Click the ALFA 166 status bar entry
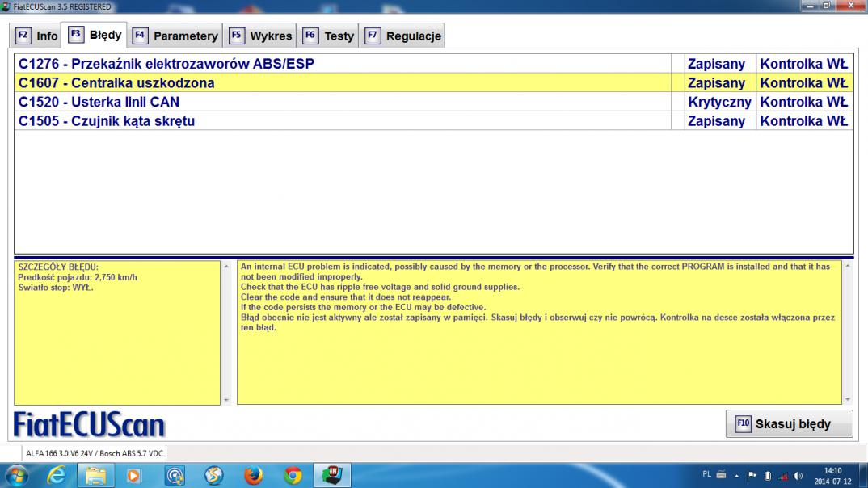The width and height of the screenshot is (868, 488). pyautogui.click(x=94, y=453)
